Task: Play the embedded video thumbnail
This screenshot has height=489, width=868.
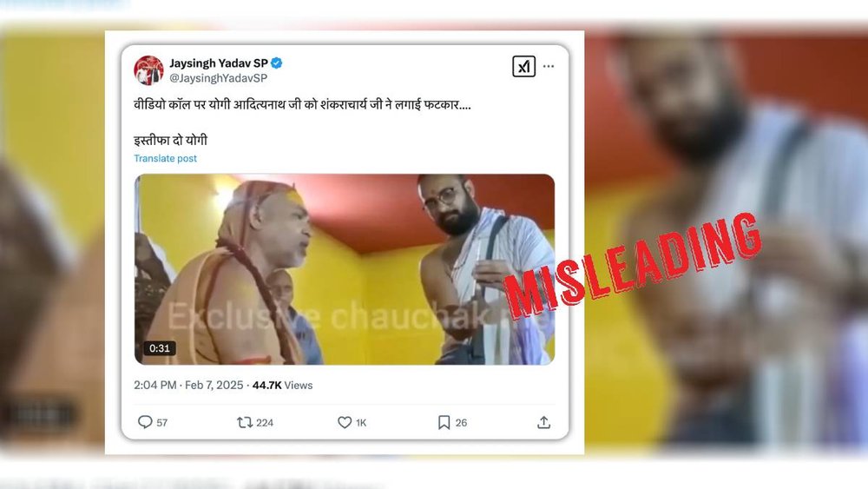Action: click(345, 269)
